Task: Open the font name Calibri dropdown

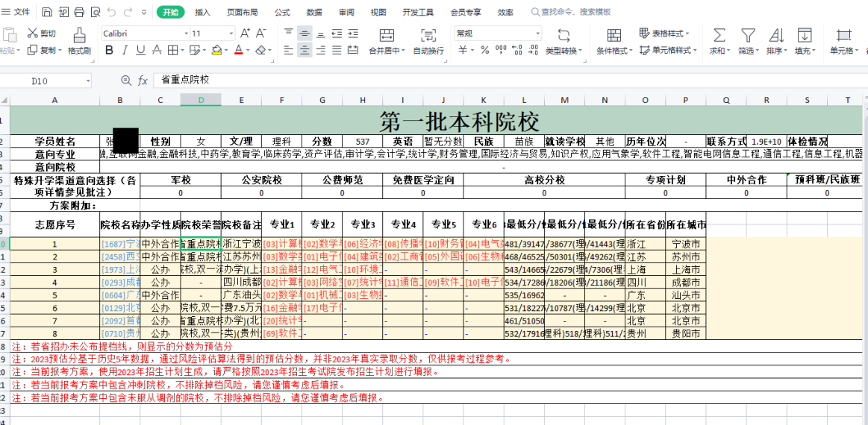Action: coord(186,34)
